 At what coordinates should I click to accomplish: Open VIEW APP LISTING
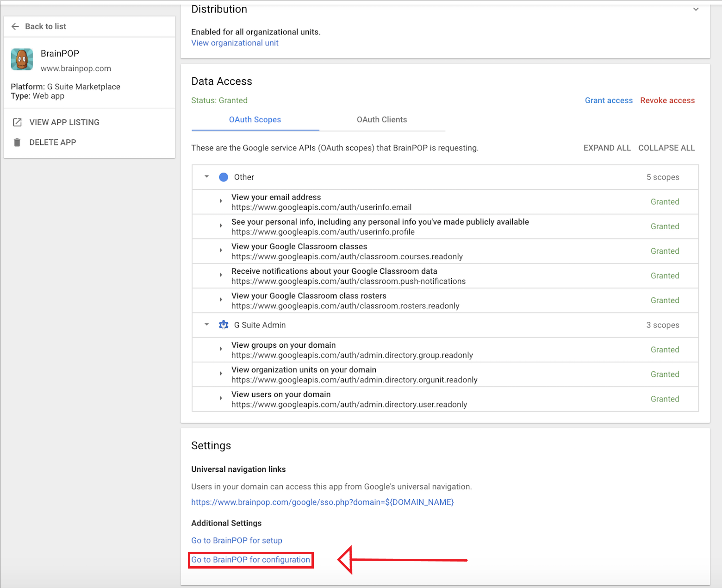pos(64,122)
